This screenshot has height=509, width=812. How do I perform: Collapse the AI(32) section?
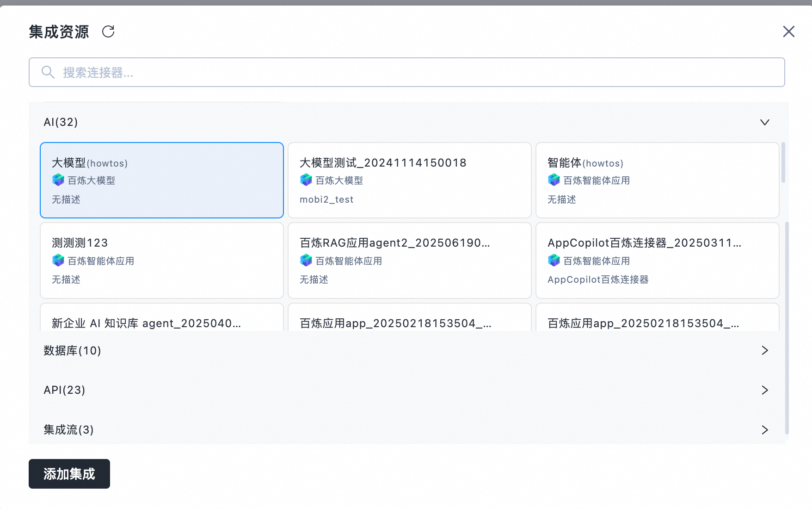[765, 122]
